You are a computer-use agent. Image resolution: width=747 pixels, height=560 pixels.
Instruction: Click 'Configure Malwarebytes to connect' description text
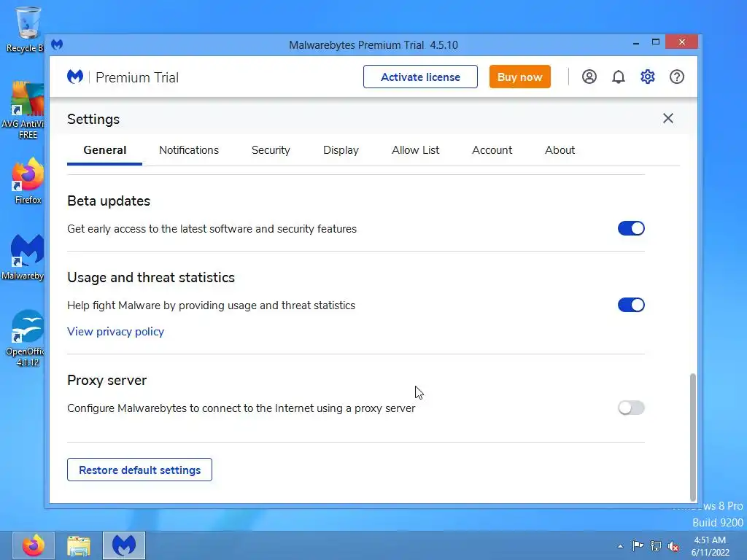pos(241,408)
